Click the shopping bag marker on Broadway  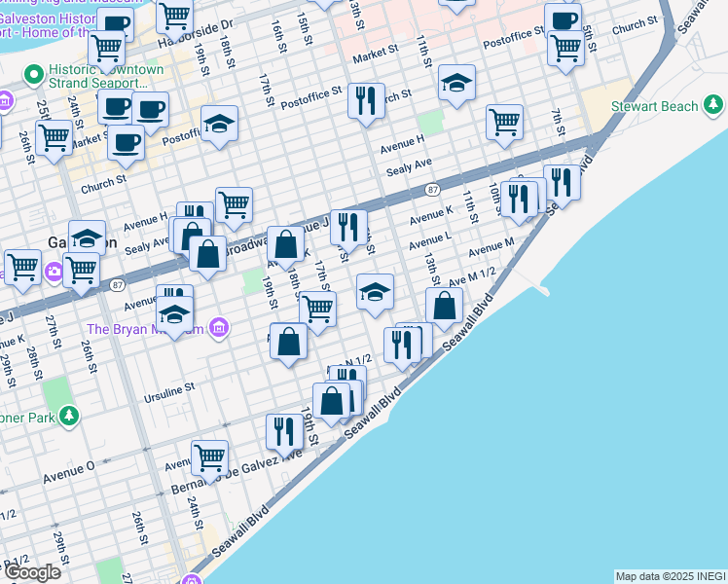click(x=285, y=244)
